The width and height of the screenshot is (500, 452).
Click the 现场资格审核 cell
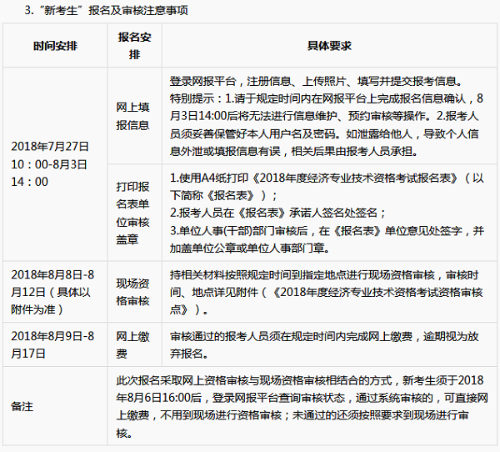click(x=133, y=292)
